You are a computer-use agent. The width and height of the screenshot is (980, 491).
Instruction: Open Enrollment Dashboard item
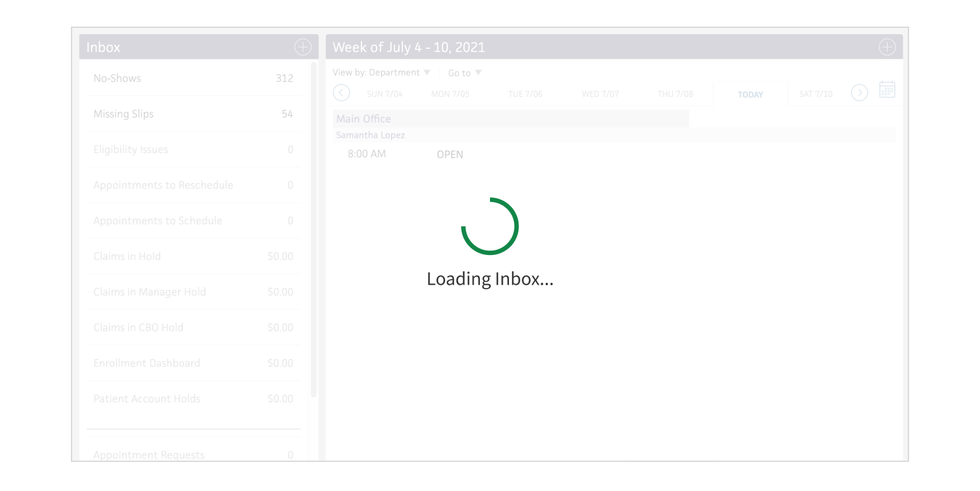click(194, 363)
